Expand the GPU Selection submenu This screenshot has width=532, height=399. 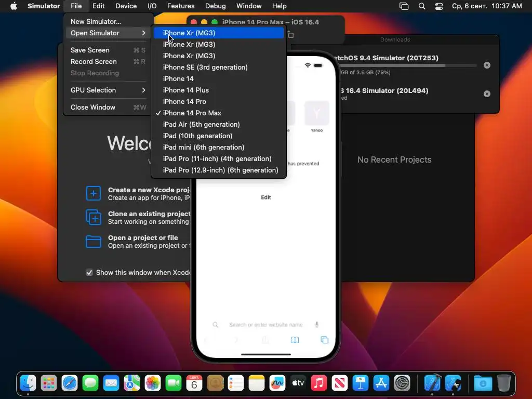108,90
